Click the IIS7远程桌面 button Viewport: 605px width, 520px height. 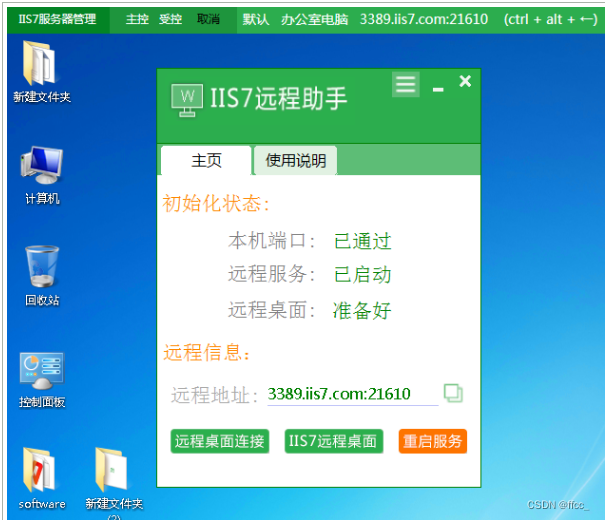pos(333,441)
